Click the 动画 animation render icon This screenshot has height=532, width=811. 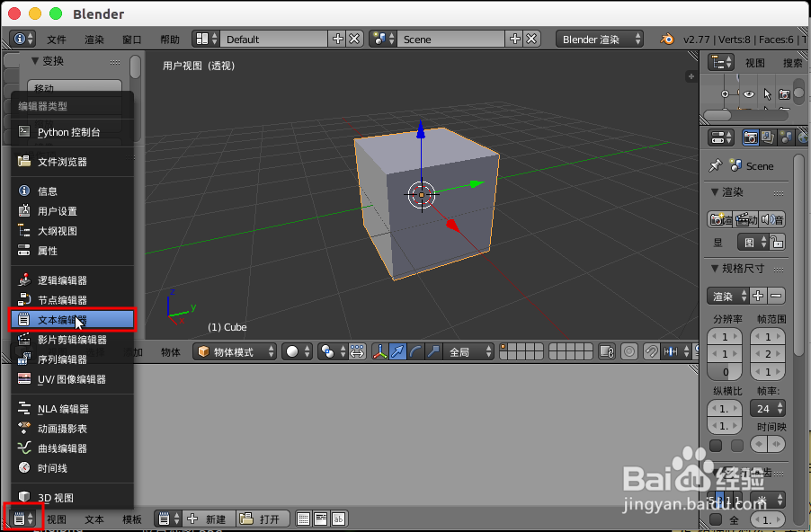tap(746, 219)
